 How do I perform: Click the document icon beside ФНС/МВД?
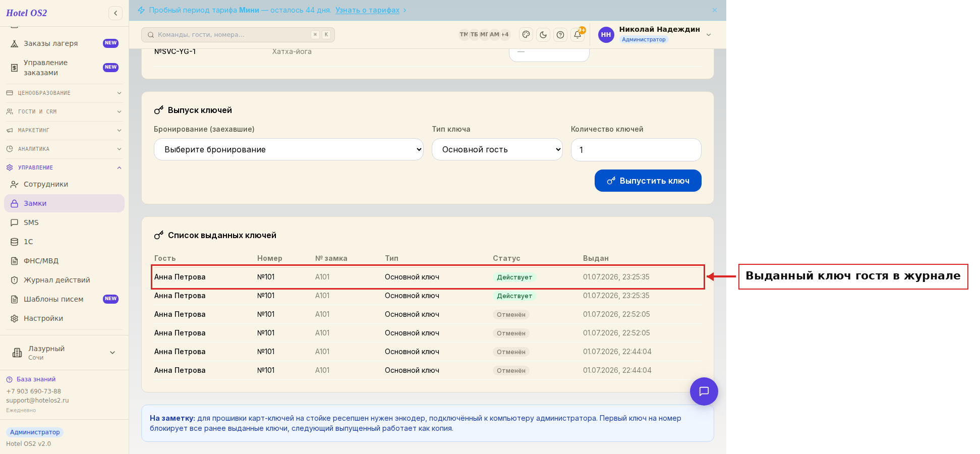click(x=15, y=261)
